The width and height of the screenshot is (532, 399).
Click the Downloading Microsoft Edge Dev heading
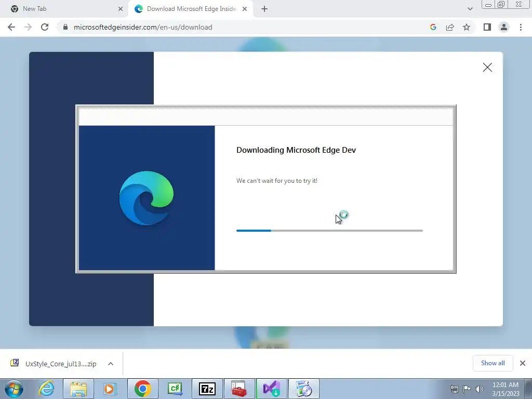(296, 150)
